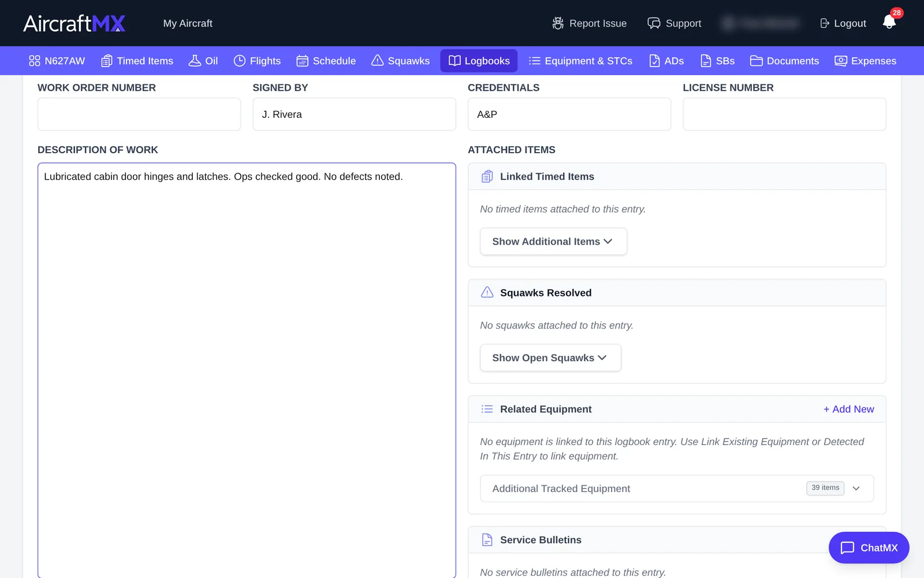
Task: Click the + Add New equipment link
Action: [x=848, y=409]
